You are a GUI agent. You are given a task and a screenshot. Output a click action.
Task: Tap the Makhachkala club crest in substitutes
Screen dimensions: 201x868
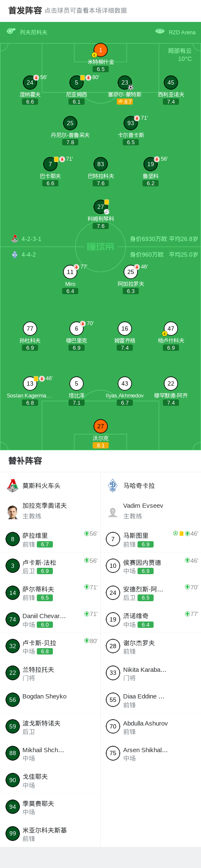click(113, 486)
